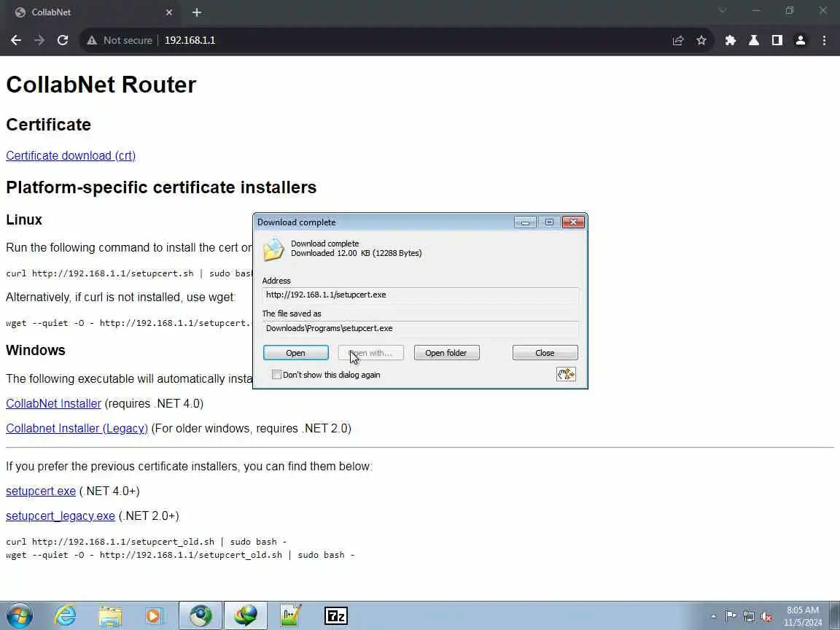Minimize the Download complete dialog
840x630 pixels.
(525, 222)
